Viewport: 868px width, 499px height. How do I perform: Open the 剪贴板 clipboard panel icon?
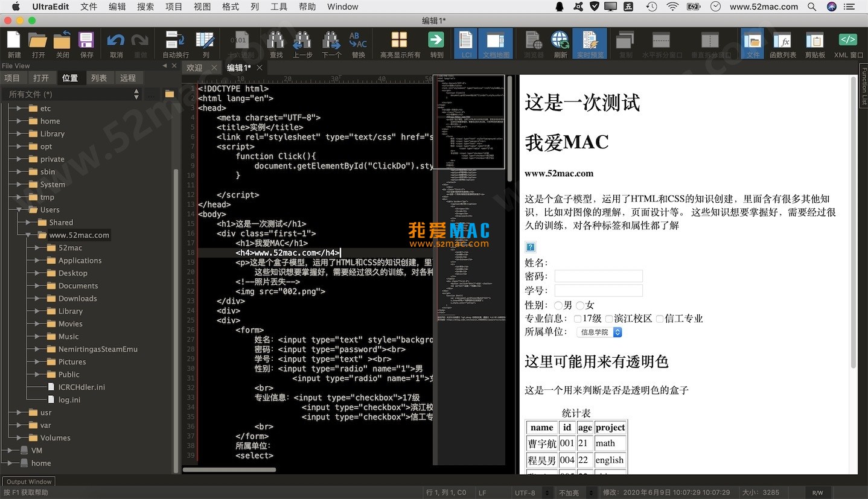pos(815,40)
